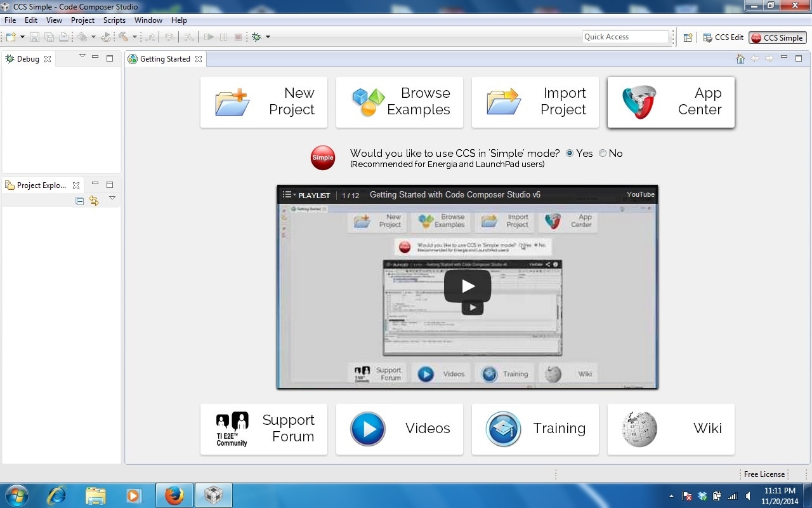Click the Terminate stop toolbar icon
Screen dimensions: 812x508
[x=239, y=37]
